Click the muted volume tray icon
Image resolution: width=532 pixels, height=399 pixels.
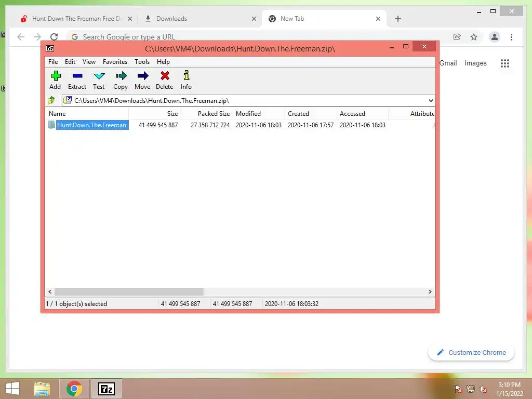(x=483, y=389)
